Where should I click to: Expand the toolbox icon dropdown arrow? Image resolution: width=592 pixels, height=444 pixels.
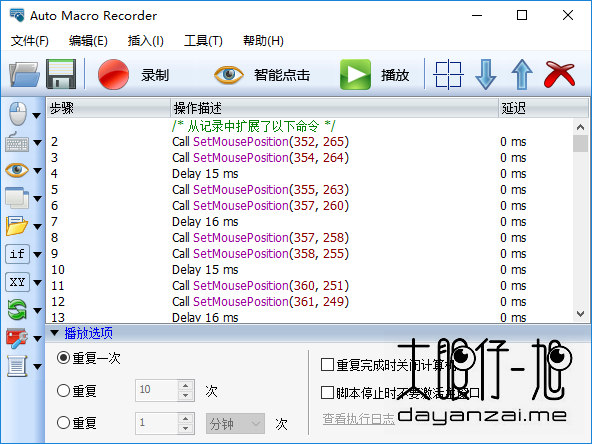[37, 338]
